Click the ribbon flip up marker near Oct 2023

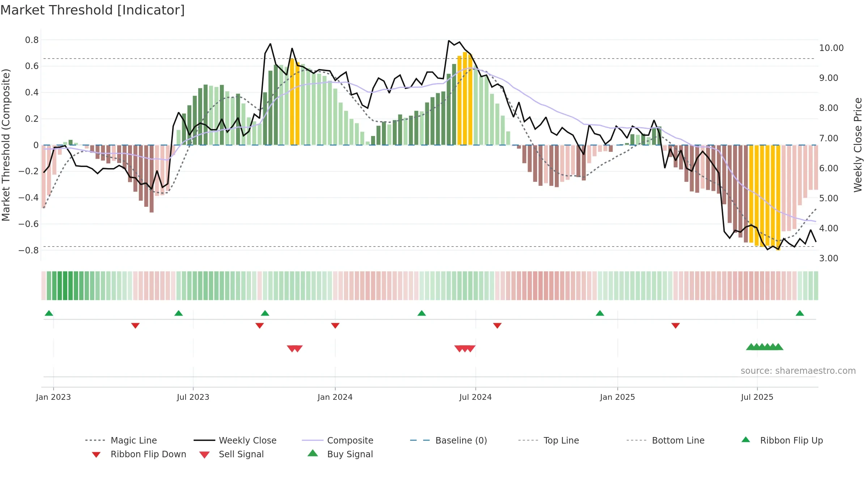pyautogui.click(x=265, y=313)
